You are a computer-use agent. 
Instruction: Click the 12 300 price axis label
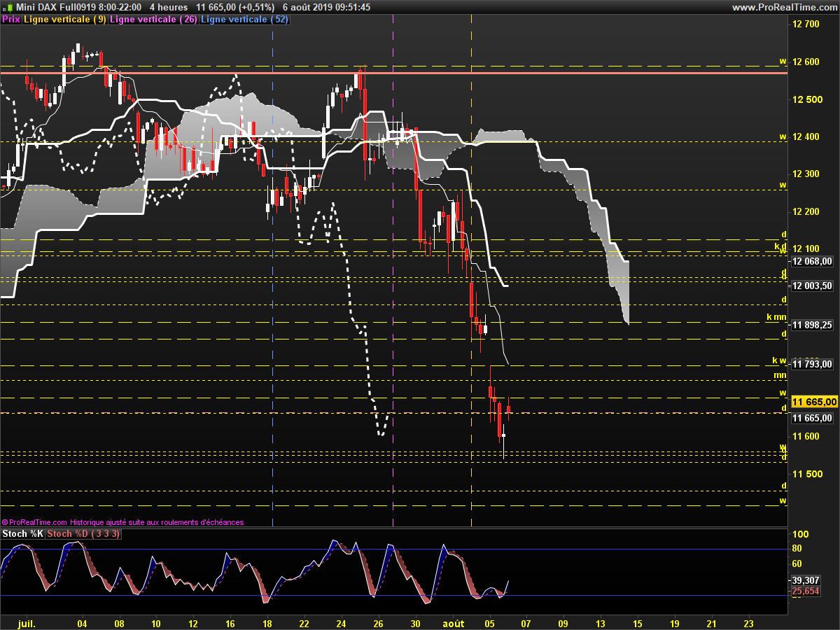point(805,174)
